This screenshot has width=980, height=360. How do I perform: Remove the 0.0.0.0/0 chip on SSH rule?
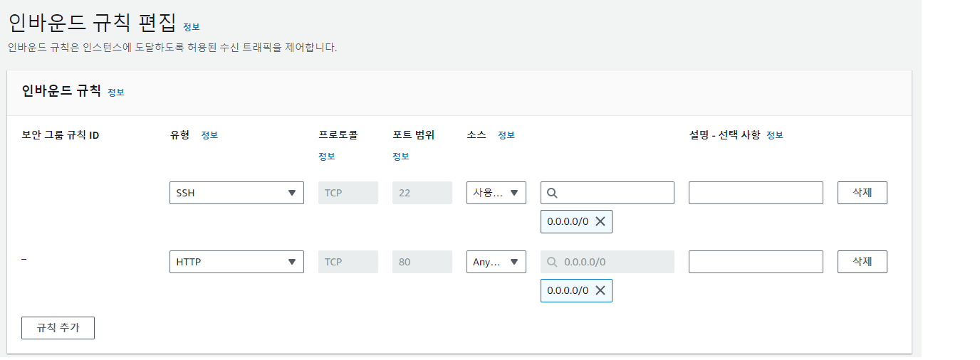coord(600,221)
